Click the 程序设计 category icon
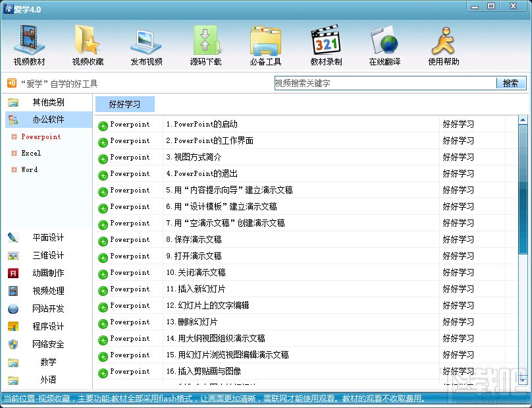Screen dimensions: 532x408 (x=13, y=326)
